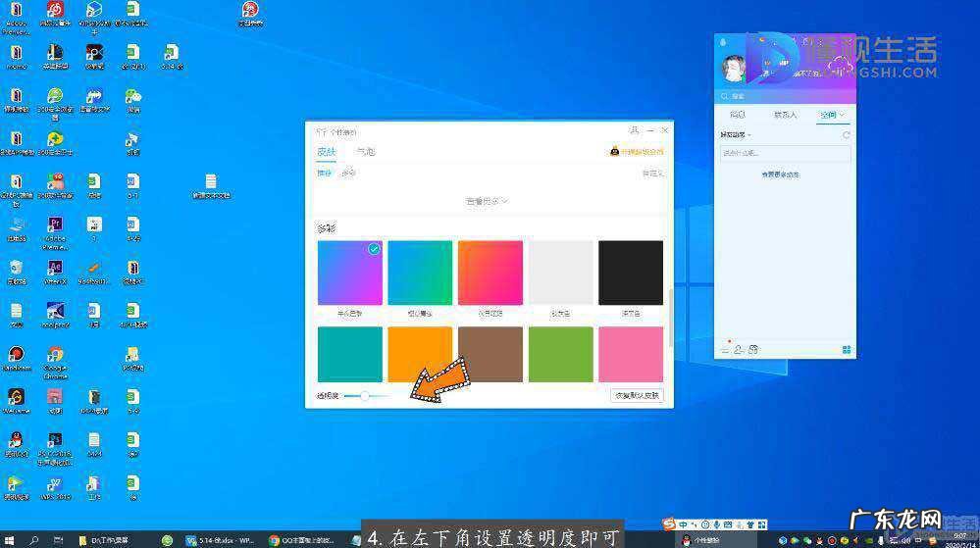Click the Sogou input method S icon

click(x=669, y=523)
